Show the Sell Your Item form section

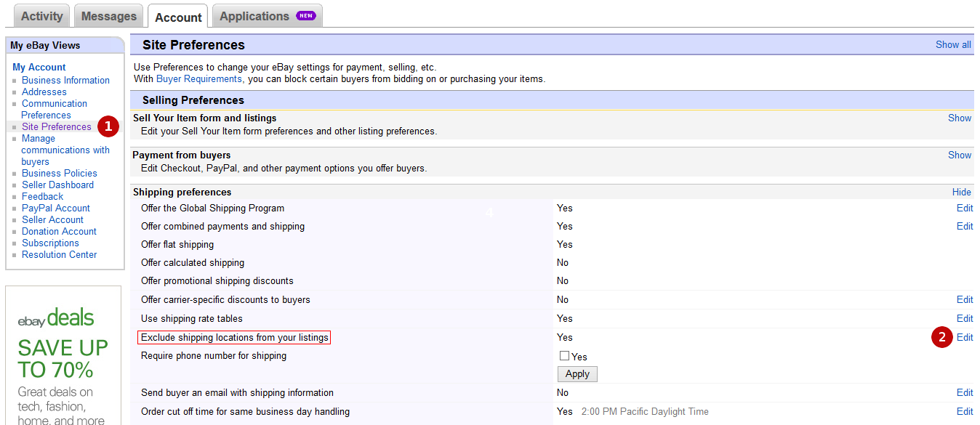(960, 118)
